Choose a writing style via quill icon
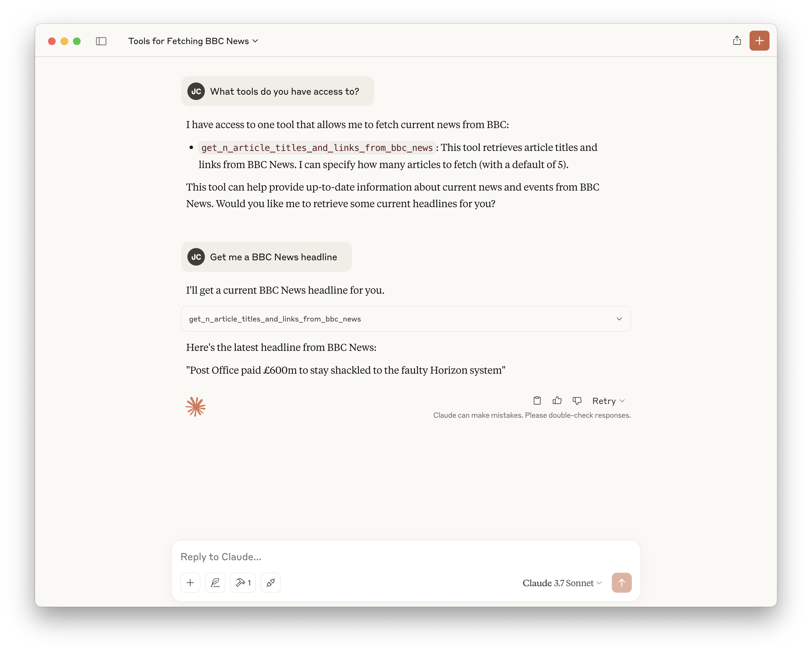812x653 pixels. (x=215, y=582)
